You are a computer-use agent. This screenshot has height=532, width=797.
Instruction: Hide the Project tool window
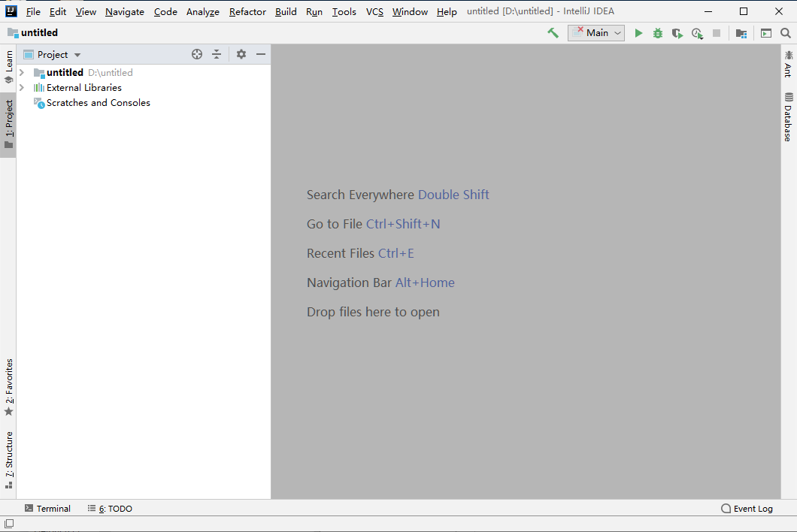[261, 54]
